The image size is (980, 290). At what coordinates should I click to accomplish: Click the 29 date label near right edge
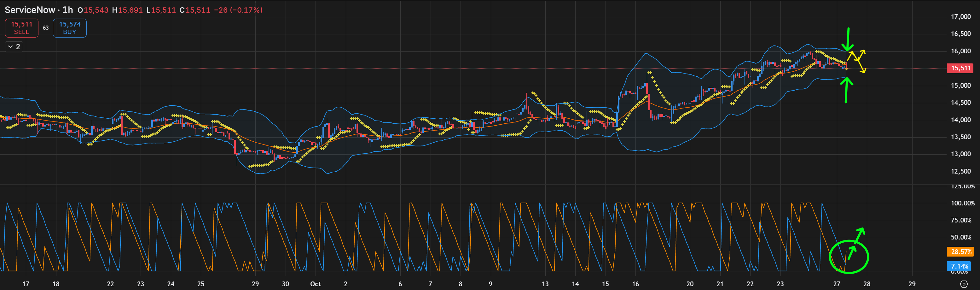[912, 284]
